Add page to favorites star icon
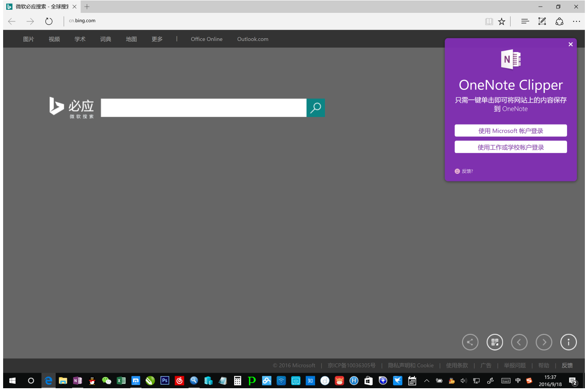Image resolution: width=588 pixels, height=390 pixels. pyautogui.click(x=502, y=21)
